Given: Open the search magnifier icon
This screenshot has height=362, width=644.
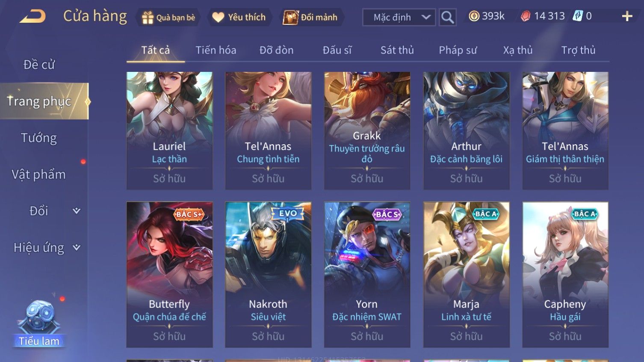Looking at the screenshot, I should tap(447, 17).
